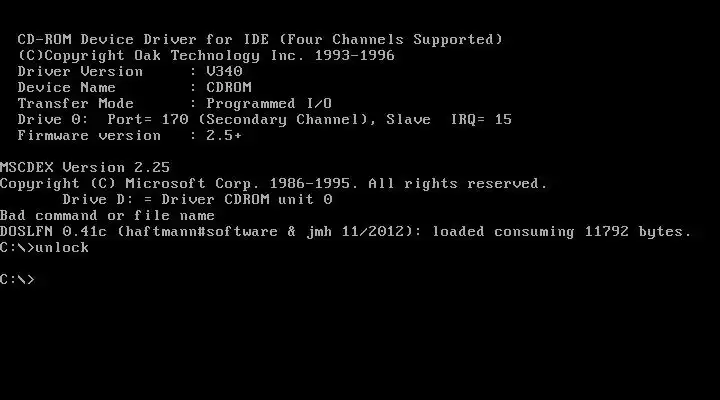Click the Oak Technology copyright line
This screenshot has height=400, width=720.
click(x=206, y=56)
